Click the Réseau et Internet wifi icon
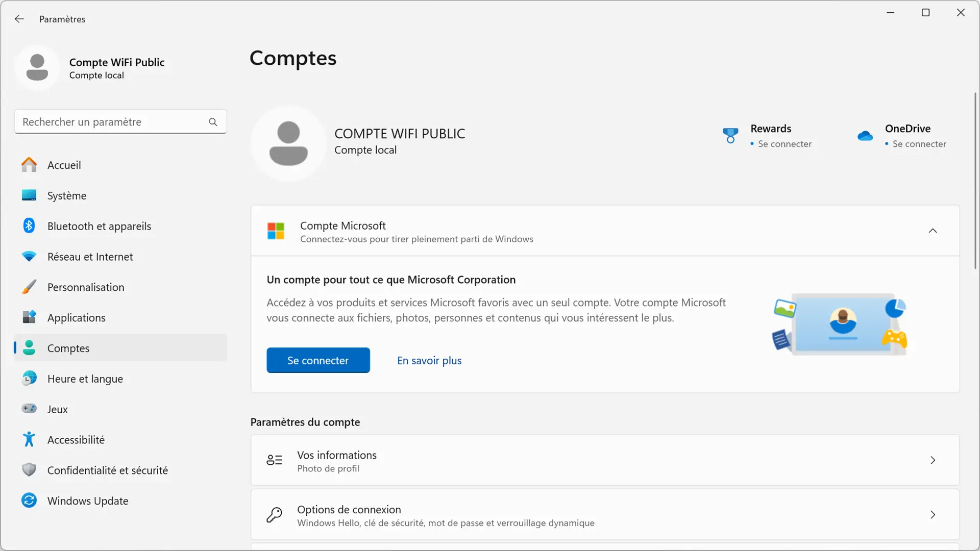 [x=29, y=256]
